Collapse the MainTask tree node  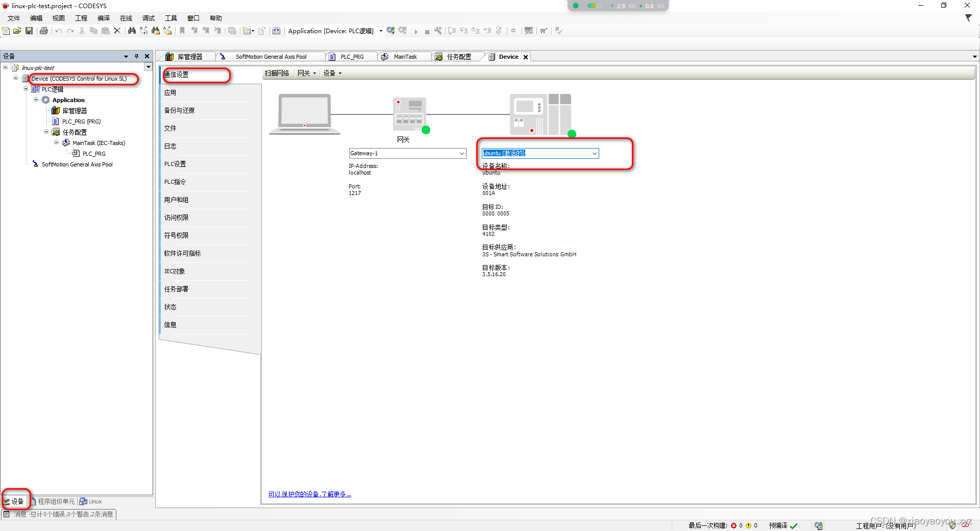click(57, 142)
